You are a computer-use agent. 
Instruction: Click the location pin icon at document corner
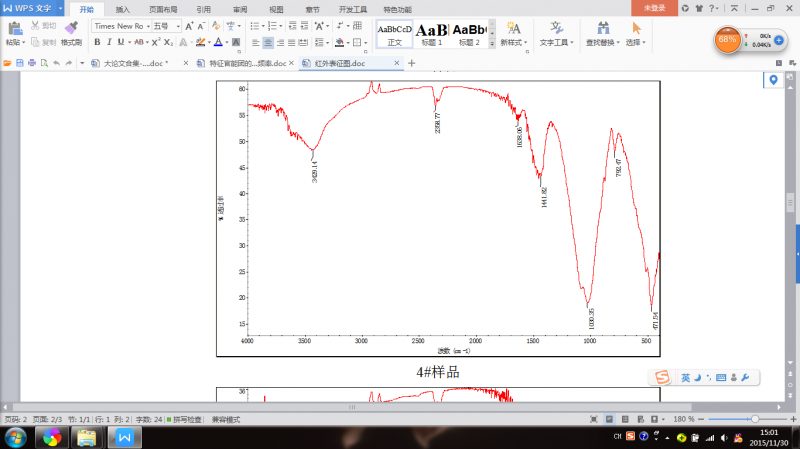pyautogui.click(x=773, y=80)
